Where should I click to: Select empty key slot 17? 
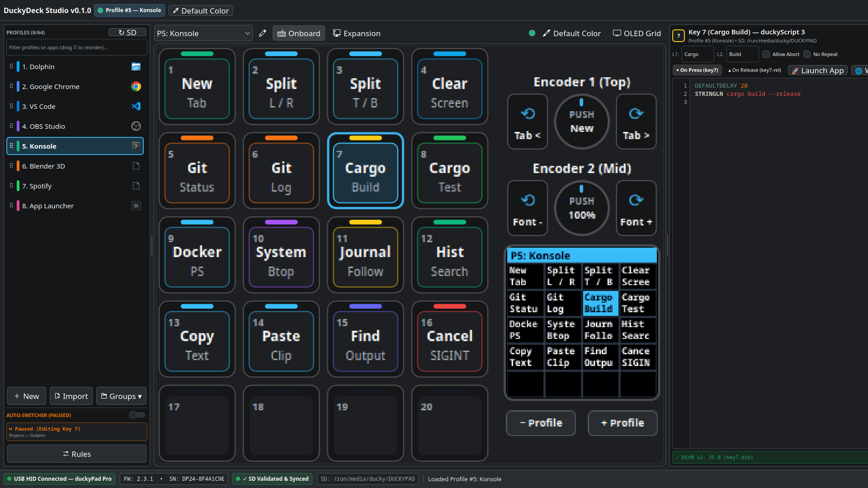click(197, 423)
